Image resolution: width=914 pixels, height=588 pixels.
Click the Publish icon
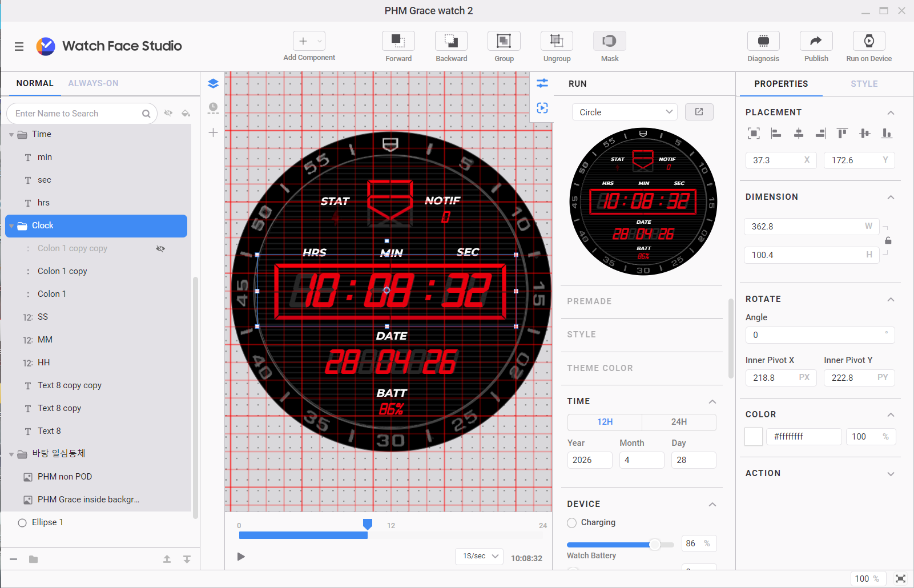816,41
